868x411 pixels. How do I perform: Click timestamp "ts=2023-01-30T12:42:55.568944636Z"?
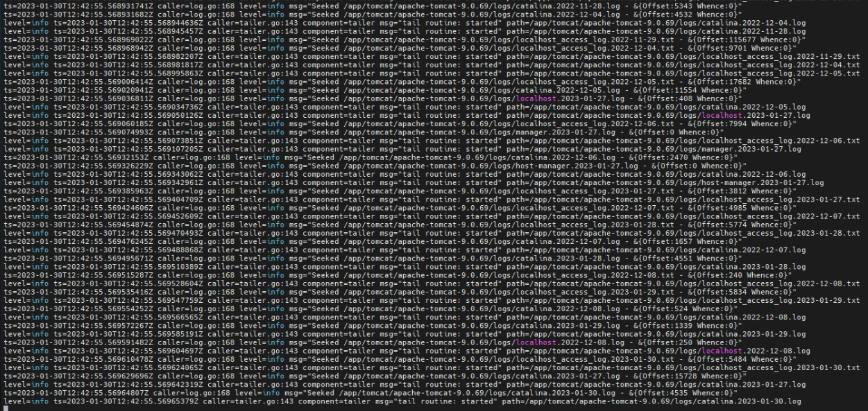point(128,23)
